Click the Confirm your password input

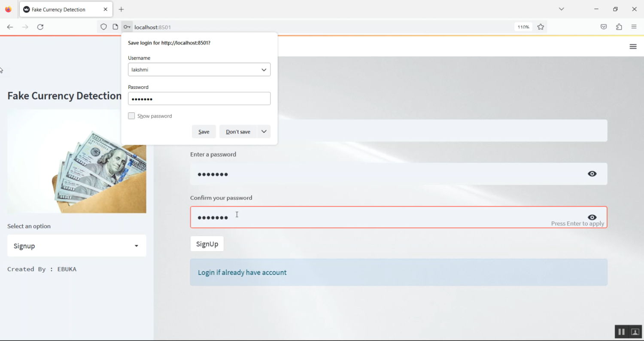pos(398,217)
